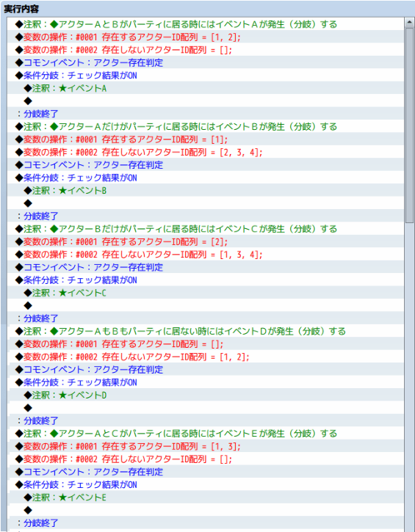Select variable #0001 line with empty array under Event D
The height and width of the screenshot is (532, 415).
point(206,344)
